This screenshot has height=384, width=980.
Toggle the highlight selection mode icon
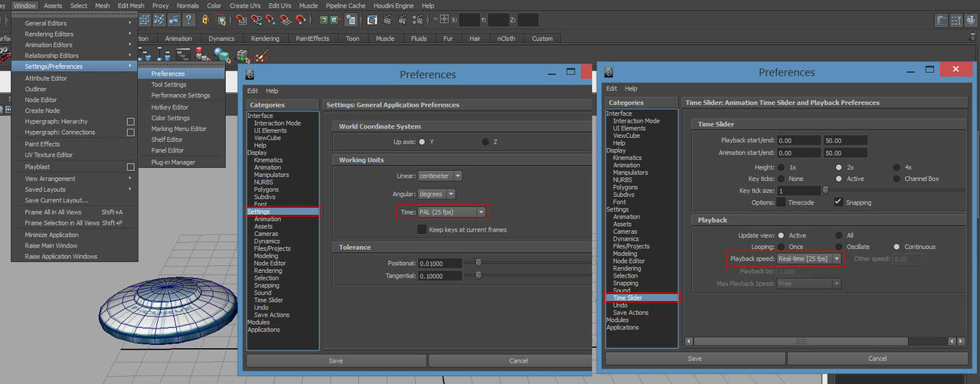[x=221, y=20]
